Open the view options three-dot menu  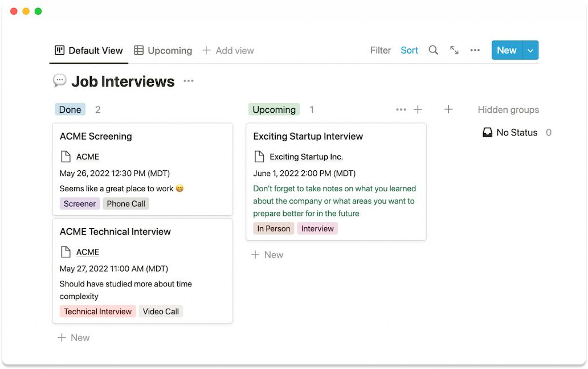[475, 50]
